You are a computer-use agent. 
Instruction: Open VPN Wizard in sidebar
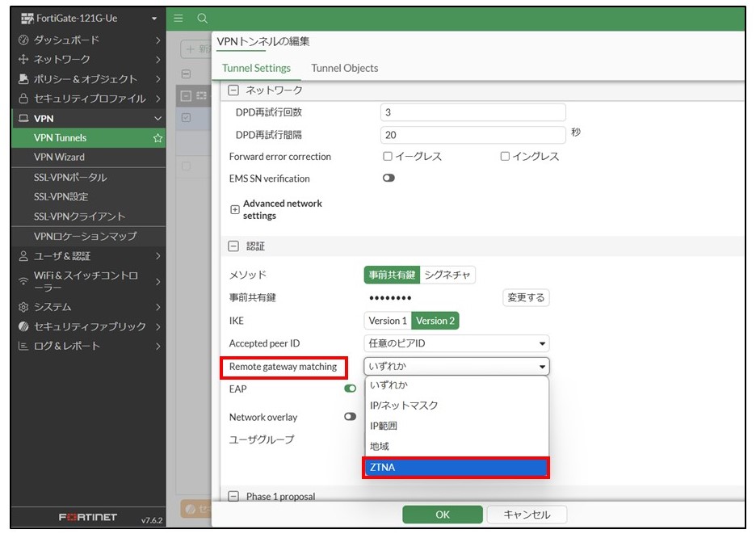(88, 158)
